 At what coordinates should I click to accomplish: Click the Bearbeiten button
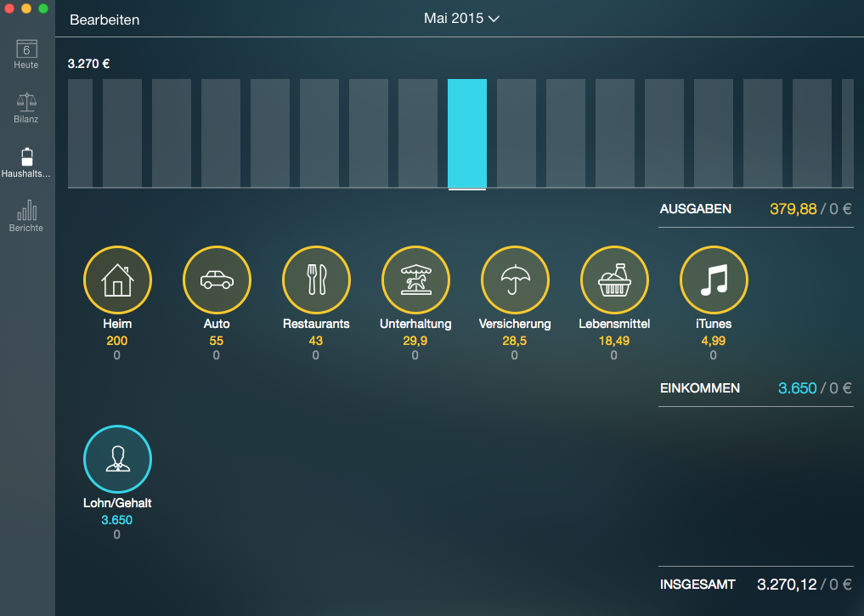(104, 20)
